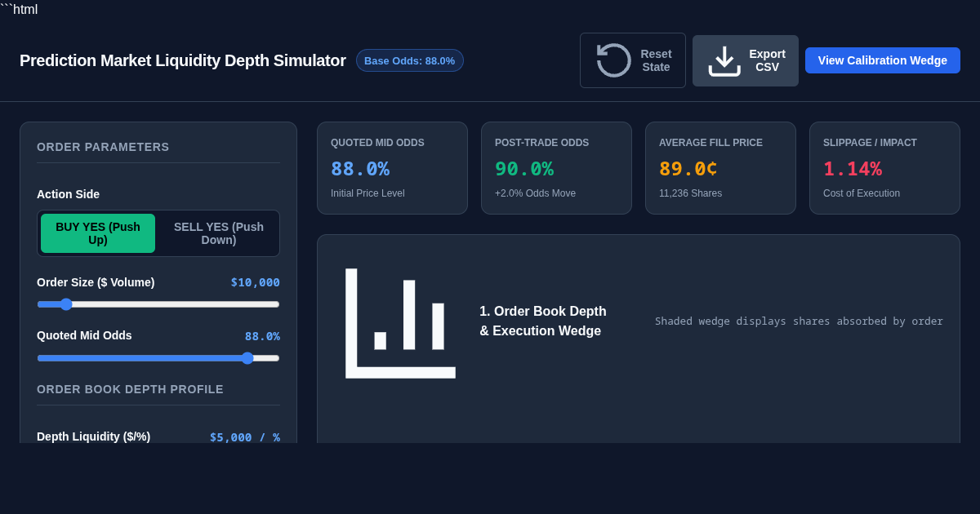Click the 'Initial Price Level' text
The image size is (980, 514).
pyautogui.click(x=367, y=193)
